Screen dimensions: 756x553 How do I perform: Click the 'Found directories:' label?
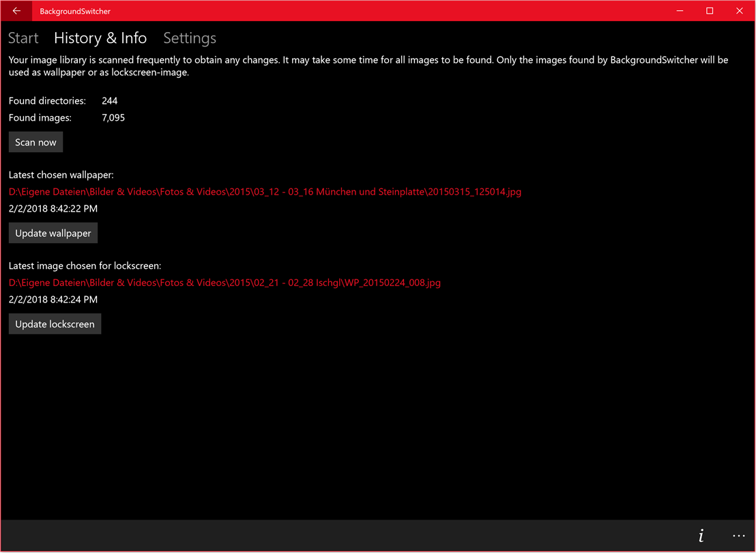[47, 101]
